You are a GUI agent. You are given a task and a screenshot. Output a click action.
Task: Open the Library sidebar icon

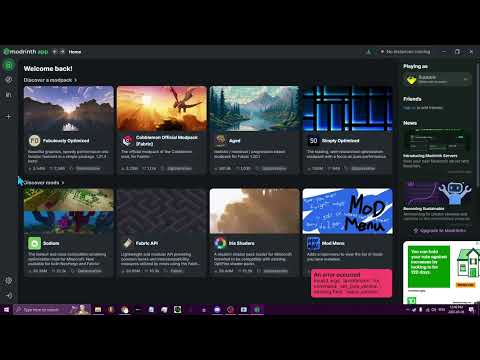pyautogui.click(x=9, y=95)
